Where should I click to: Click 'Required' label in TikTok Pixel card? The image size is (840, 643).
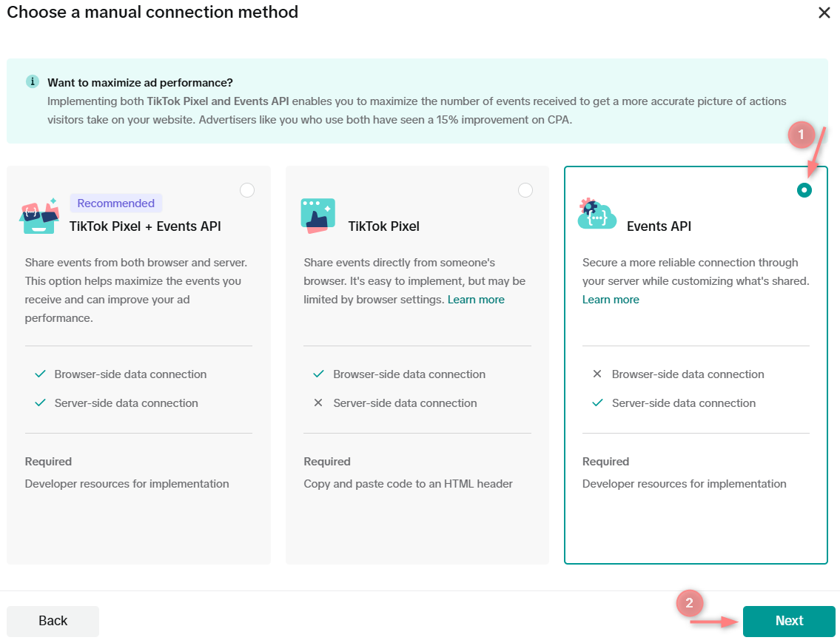[327, 462]
